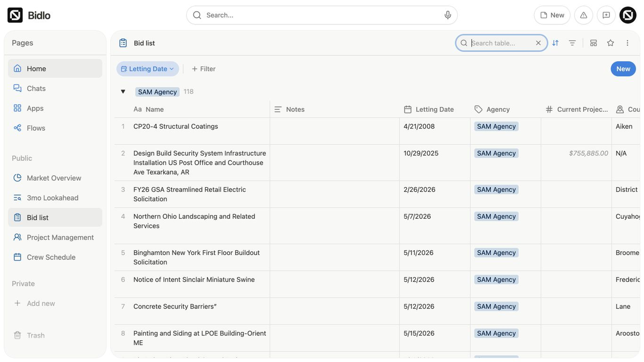644x362 pixels.
Task: Open Design Build Security System Infrastructure row
Action: [x=200, y=163]
